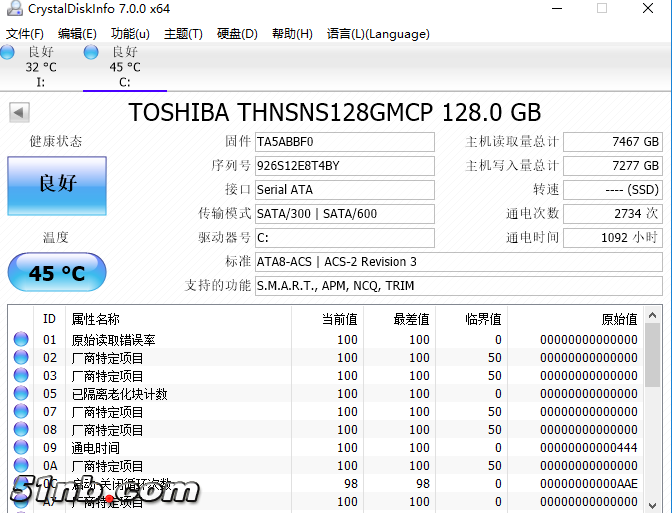Screen dimensions: 672x513
Task: Minimize the CrystalDiskInfo window
Action: click(557, 8)
